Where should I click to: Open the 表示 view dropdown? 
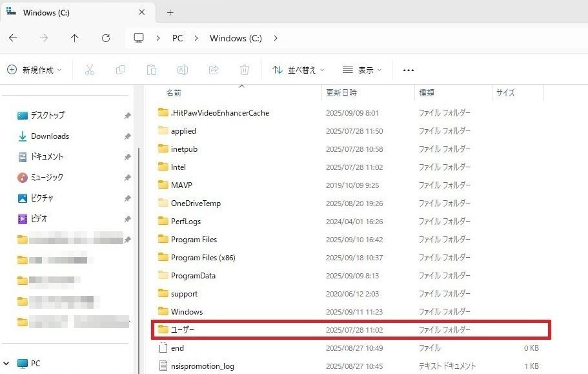pos(362,70)
